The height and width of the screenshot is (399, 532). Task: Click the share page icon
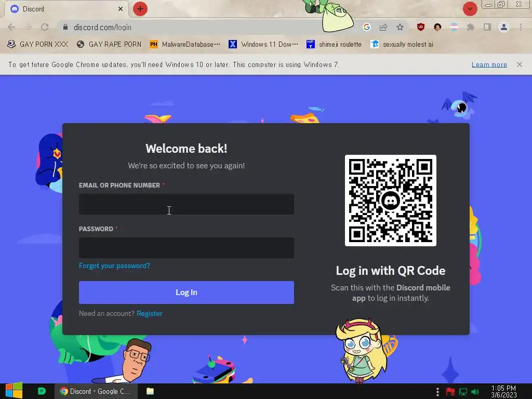click(x=383, y=27)
